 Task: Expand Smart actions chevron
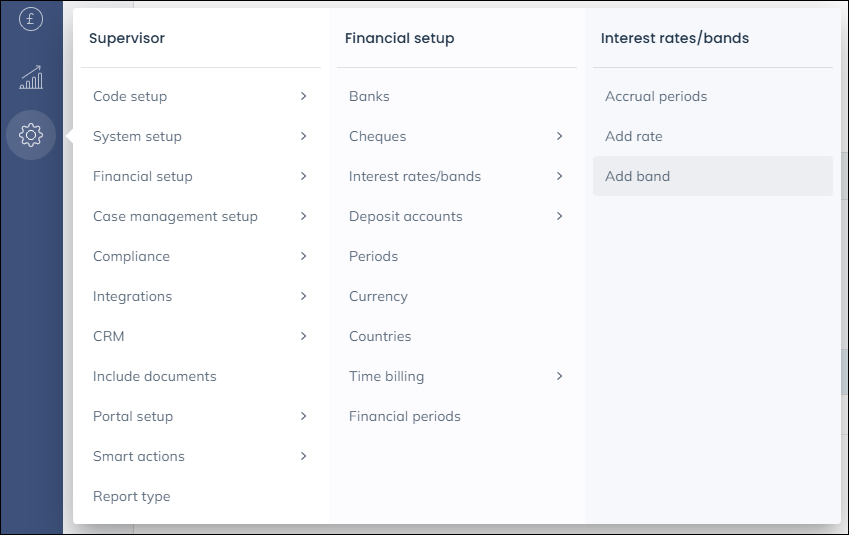[x=303, y=456]
